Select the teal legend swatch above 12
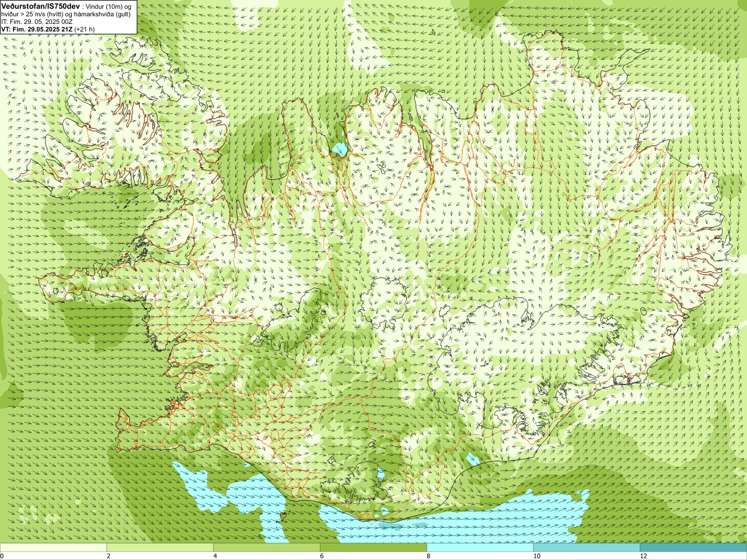Screen dimensions: 747x560 coord(693,548)
